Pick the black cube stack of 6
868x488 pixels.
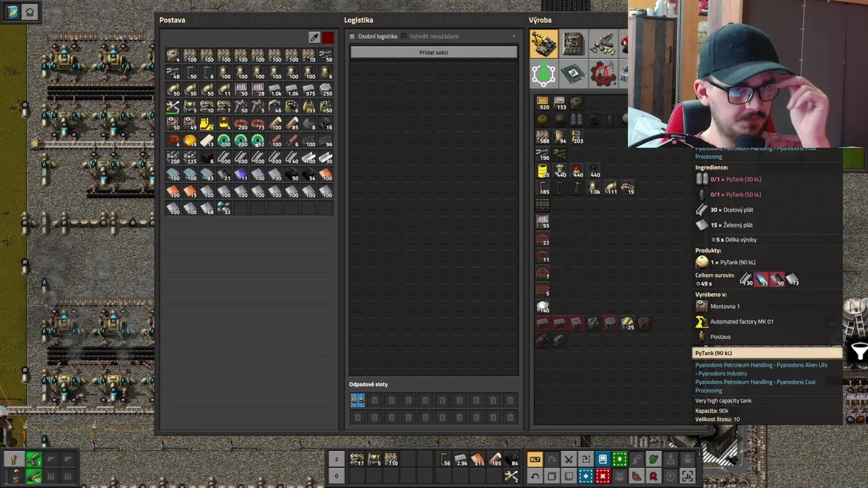[x=207, y=157]
